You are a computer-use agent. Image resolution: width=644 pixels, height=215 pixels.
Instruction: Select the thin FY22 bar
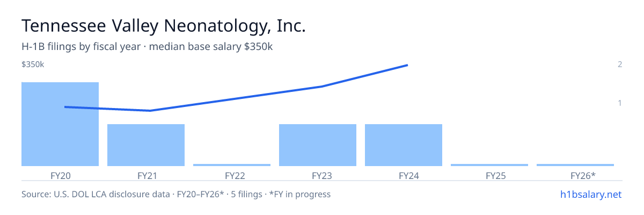click(232, 165)
